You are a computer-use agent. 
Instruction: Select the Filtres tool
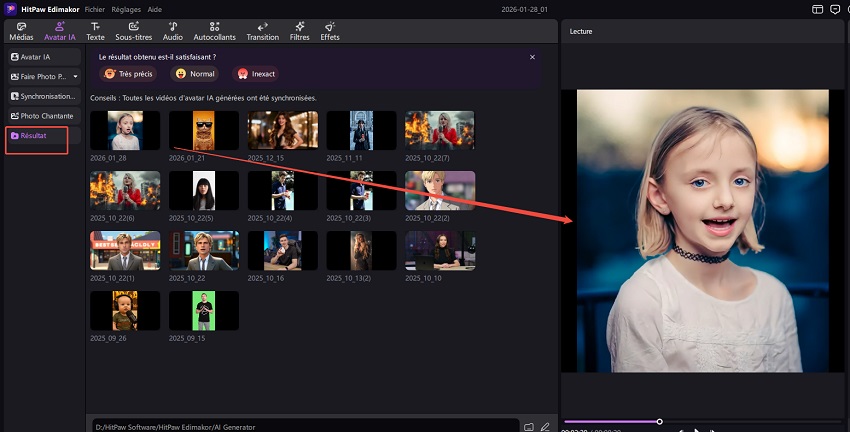point(300,31)
